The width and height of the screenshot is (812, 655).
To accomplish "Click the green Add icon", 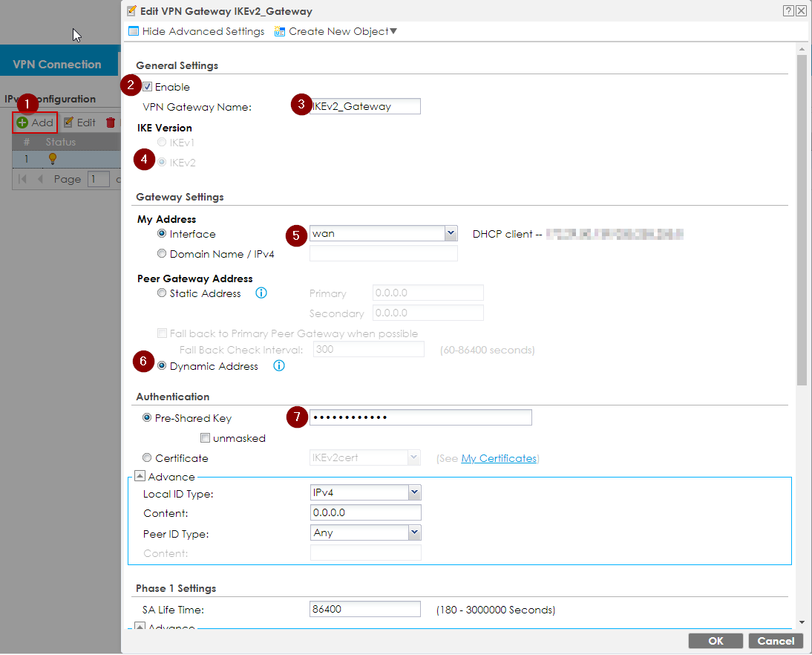I will (22, 123).
